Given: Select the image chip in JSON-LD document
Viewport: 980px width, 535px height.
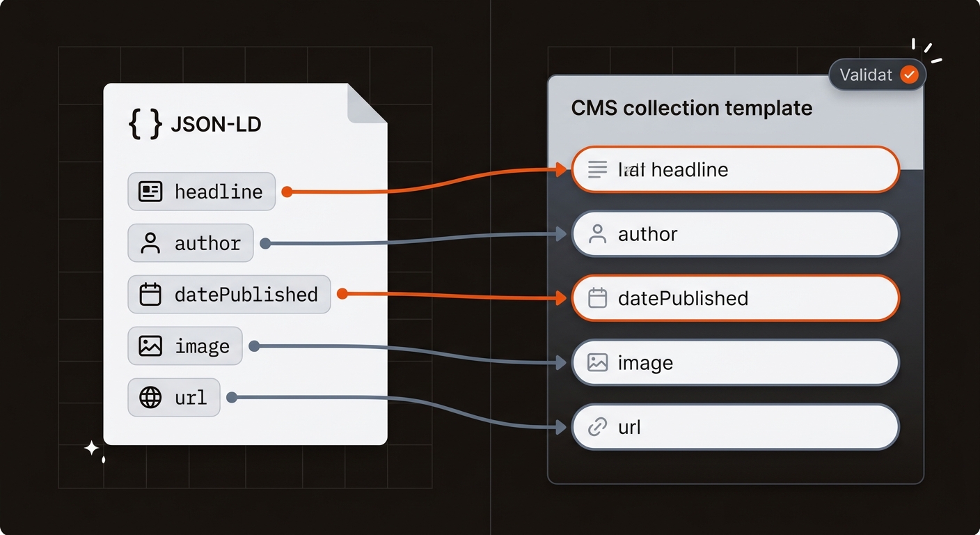Looking at the screenshot, I should (185, 346).
